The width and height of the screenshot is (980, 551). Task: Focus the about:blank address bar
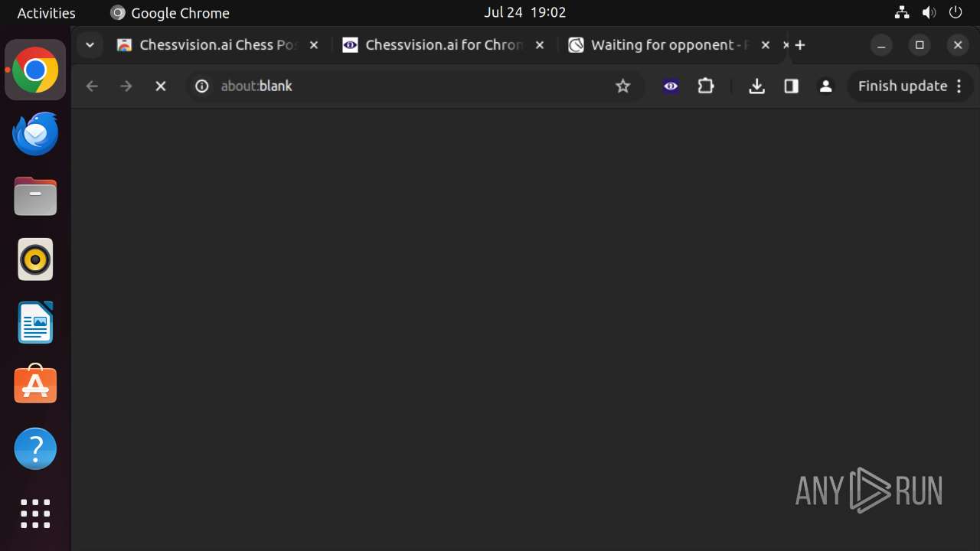(x=414, y=86)
